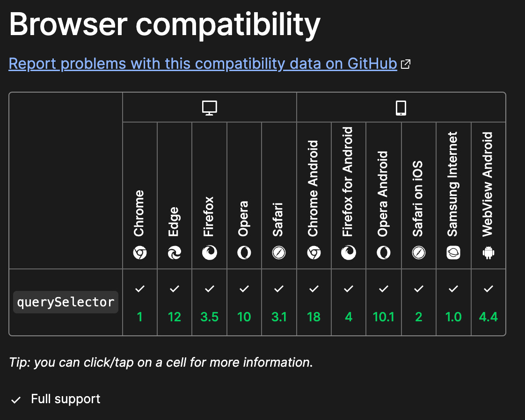This screenshot has height=420, width=525.
Task: Click the Safari browser icon
Action: click(x=279, y=253)
